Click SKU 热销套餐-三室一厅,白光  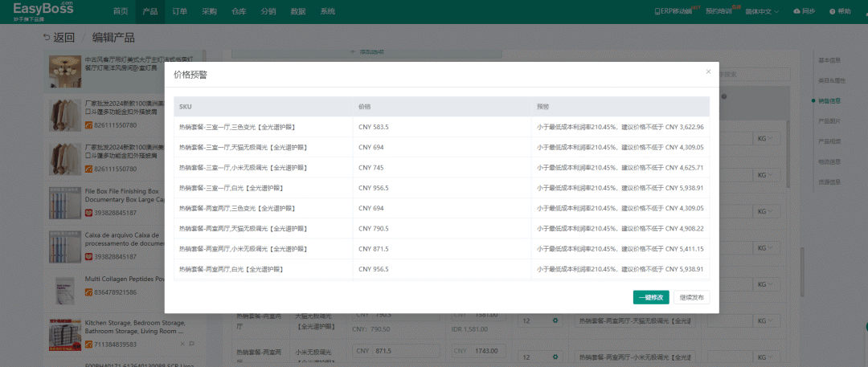click(x=231, y=188)
